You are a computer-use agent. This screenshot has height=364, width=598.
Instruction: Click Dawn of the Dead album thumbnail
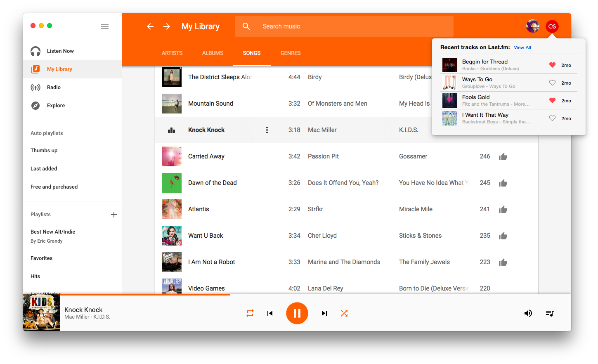[x=172, y=183]
